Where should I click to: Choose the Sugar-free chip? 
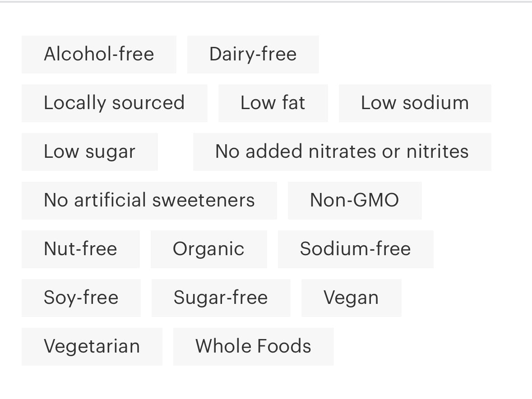pyautogui.click(x=221, y=298)
